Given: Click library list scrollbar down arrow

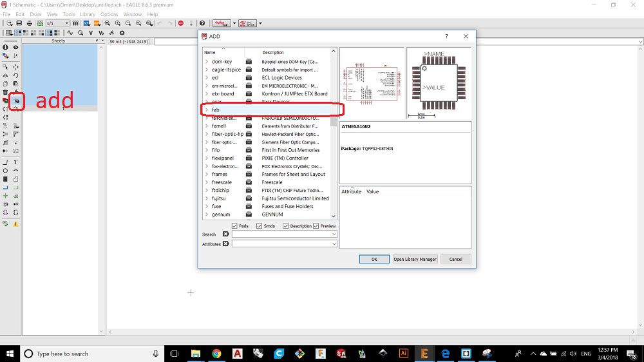Looking at the screenshot, I should (x=334, y=216).
